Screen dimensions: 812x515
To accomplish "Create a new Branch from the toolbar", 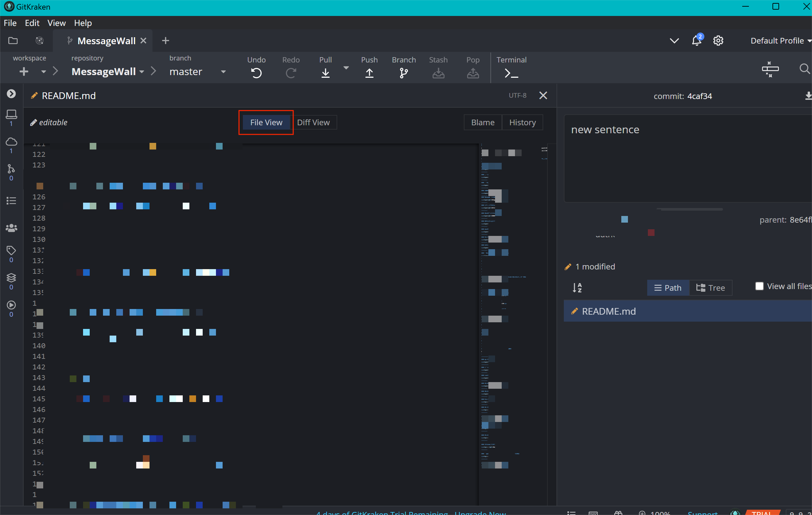I will (x=404, y=72).
